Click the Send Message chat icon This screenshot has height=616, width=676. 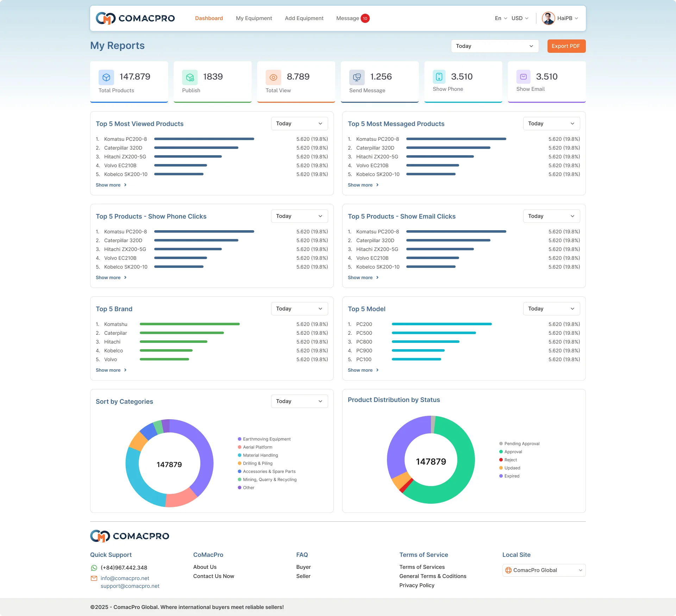(x=357, y=77)
